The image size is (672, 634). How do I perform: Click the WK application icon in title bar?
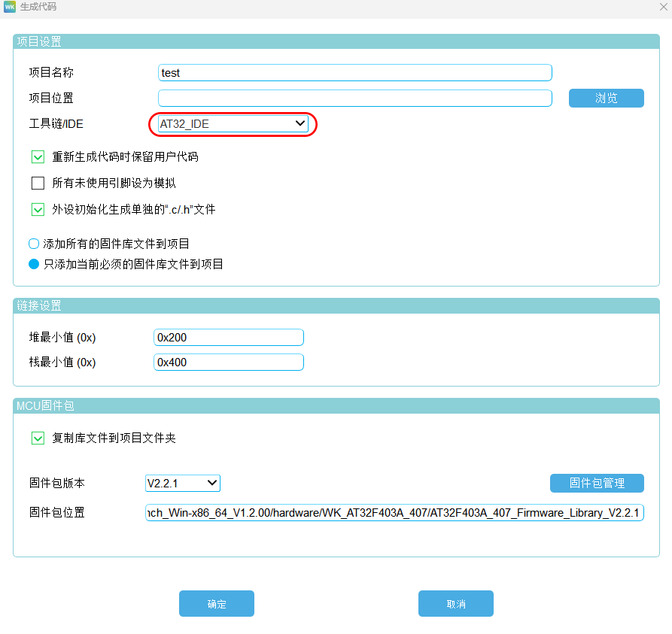(x=10, y=8)
